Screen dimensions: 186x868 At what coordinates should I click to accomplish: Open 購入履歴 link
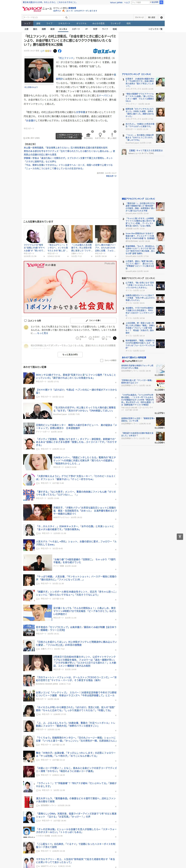point(152,18)
